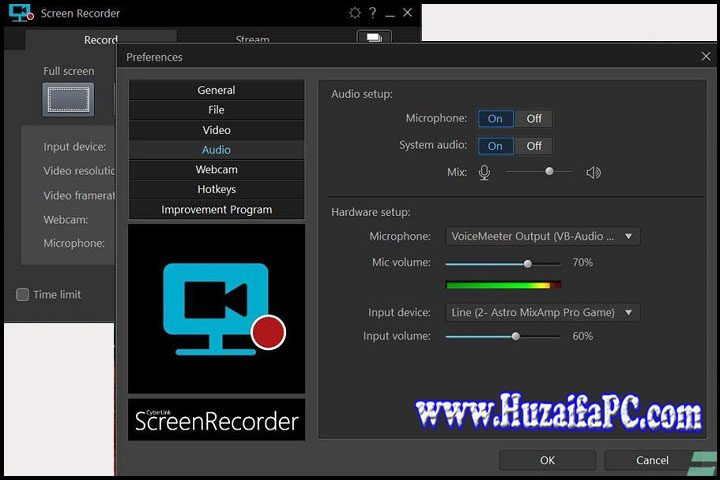Screen dimensions: 720x480
Task: Select the Full screen capture mode icon
Action: [x=68, y=99]
